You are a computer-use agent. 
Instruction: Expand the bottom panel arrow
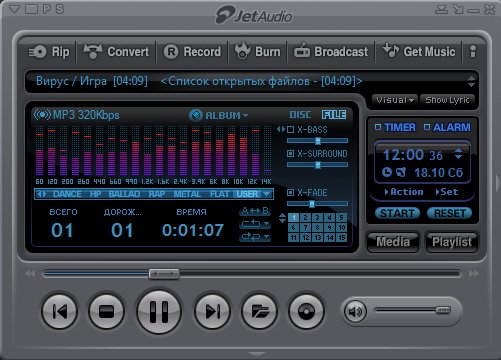click(257, 354)
